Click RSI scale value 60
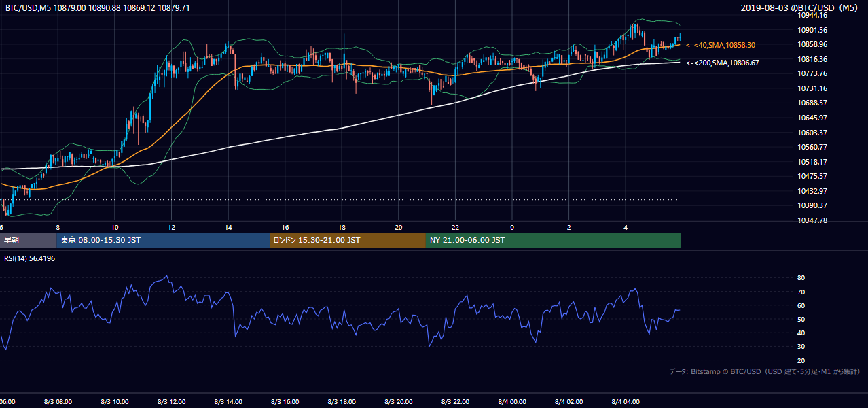 801,305
